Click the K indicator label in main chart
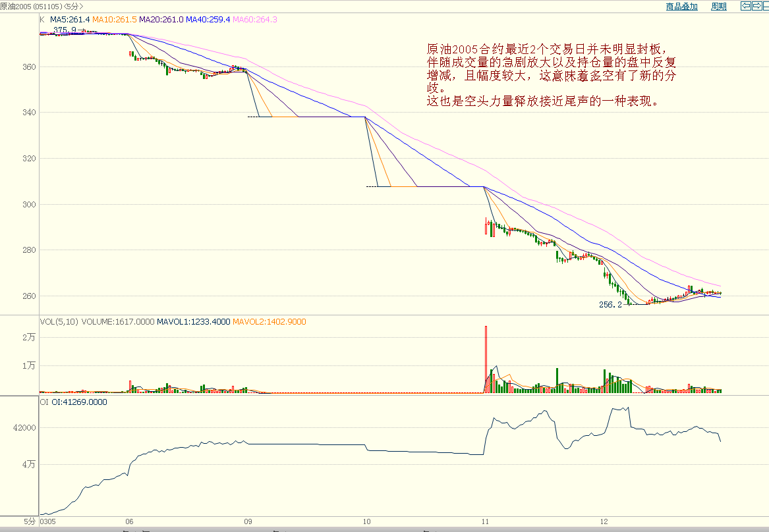769x532 pixels. pyautogui.click(x=42, y=20)
